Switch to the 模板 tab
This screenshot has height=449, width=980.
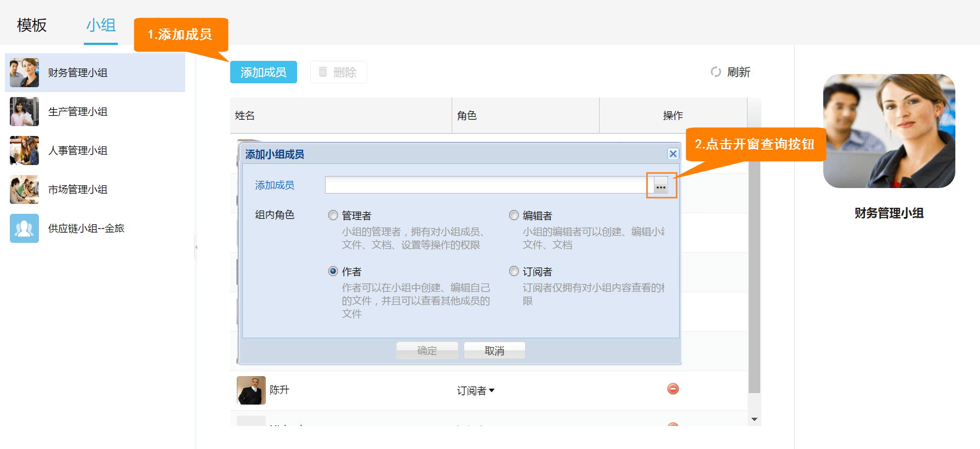pos(32,25)
